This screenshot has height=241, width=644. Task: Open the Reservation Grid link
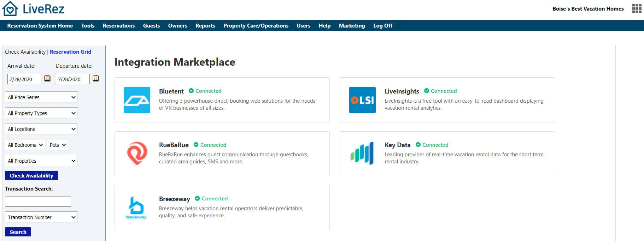point(70,52)
